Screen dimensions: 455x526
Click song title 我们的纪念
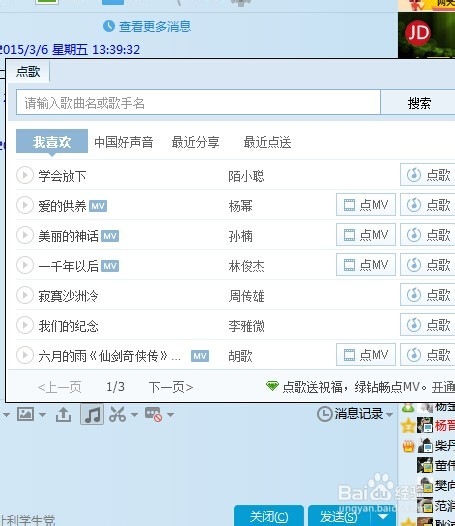pyautogui.click(x=68, y=326)
